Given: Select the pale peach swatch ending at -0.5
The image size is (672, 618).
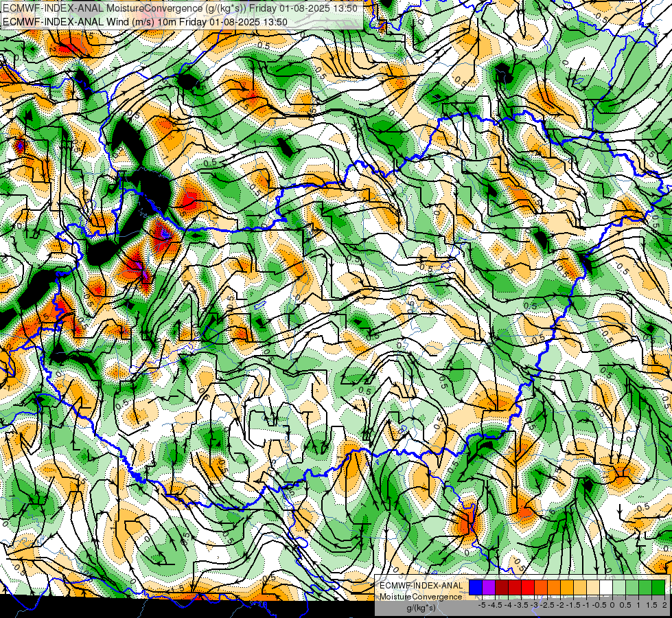Looking at the screenshot, I should (593, 587).
